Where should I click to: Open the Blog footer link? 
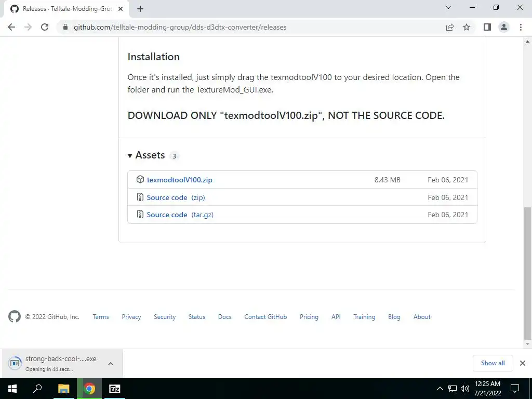(394, 317)
